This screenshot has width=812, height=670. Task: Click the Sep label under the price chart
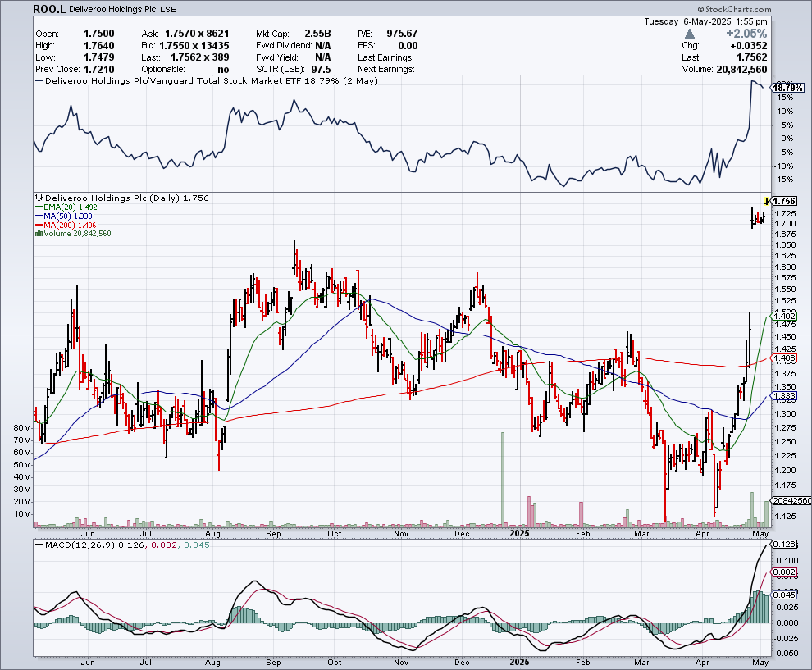pyautogui.click(x=273, y=533)
